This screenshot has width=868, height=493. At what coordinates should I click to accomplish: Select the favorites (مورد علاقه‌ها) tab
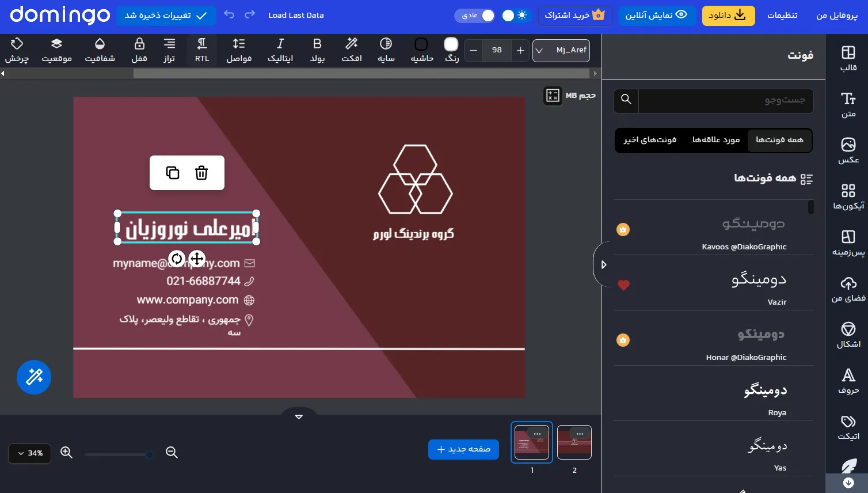point(715,140)
